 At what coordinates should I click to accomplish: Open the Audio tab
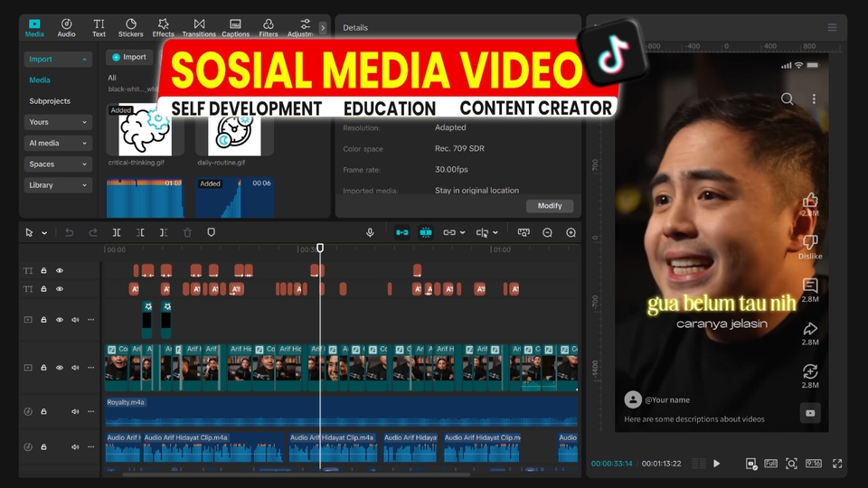coord(66,28)
